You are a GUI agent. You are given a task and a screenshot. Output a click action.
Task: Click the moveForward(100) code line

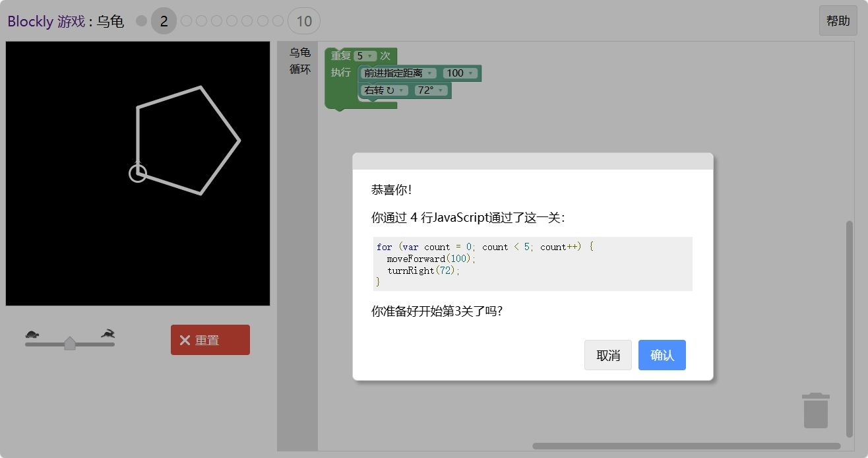tap(431, 259)
